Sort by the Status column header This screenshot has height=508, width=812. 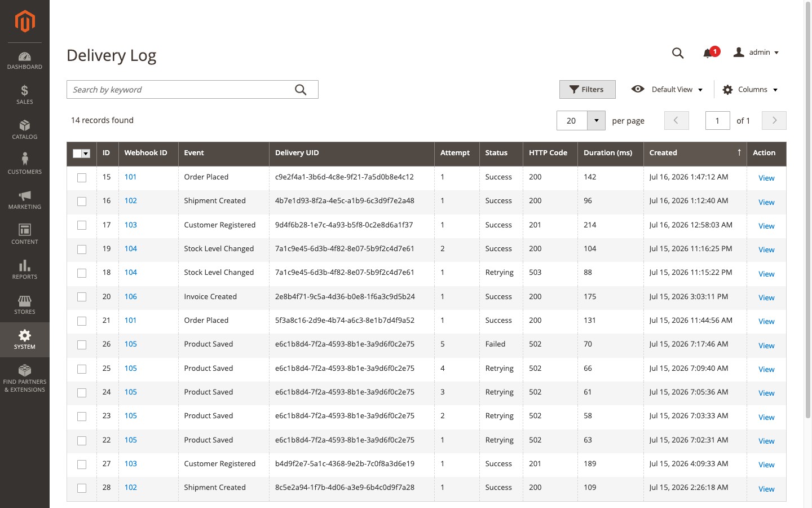(501, 153)
